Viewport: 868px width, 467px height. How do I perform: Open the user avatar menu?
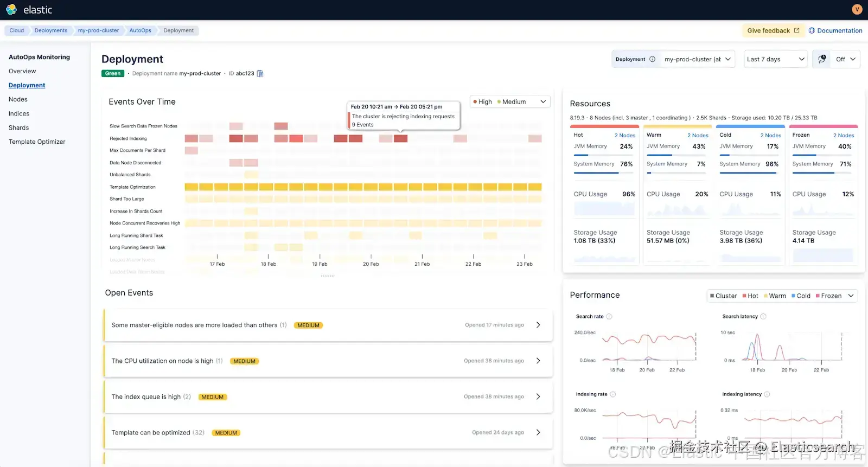(x=857, y=9)
